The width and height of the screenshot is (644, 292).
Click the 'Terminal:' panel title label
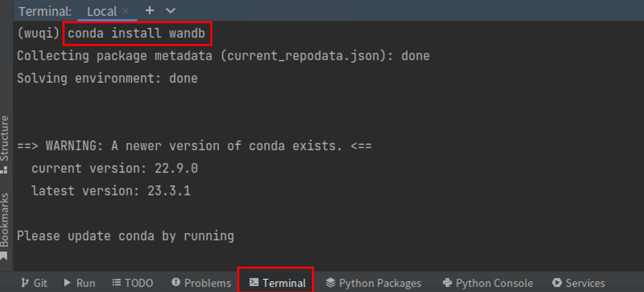45,11
